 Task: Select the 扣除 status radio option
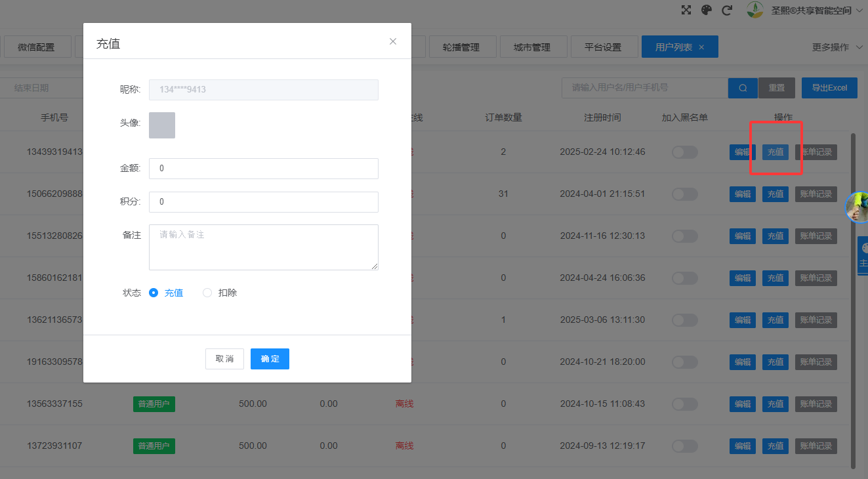coord(220,293)
